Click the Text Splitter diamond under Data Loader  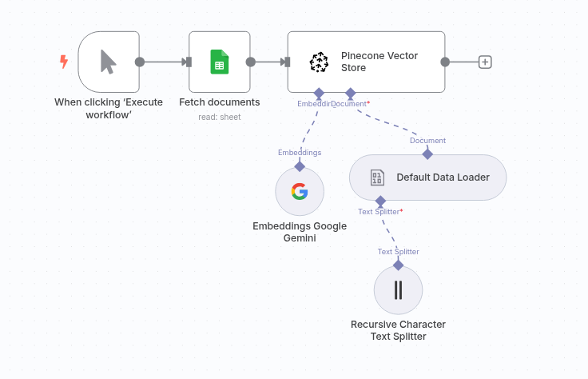[x=380, y=201]
